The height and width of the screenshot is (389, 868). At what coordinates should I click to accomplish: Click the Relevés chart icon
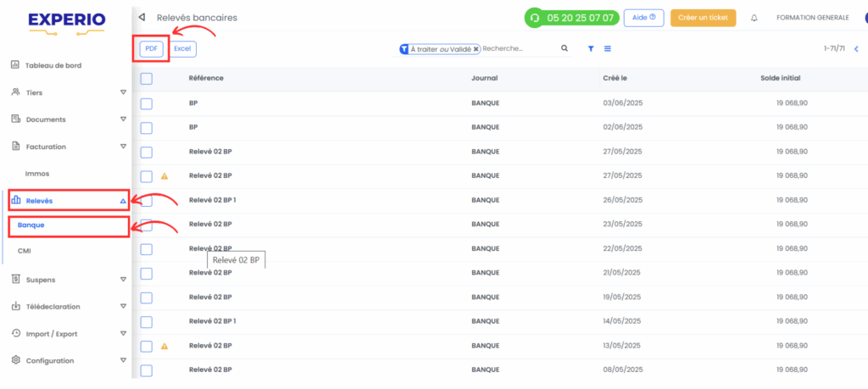16,200
